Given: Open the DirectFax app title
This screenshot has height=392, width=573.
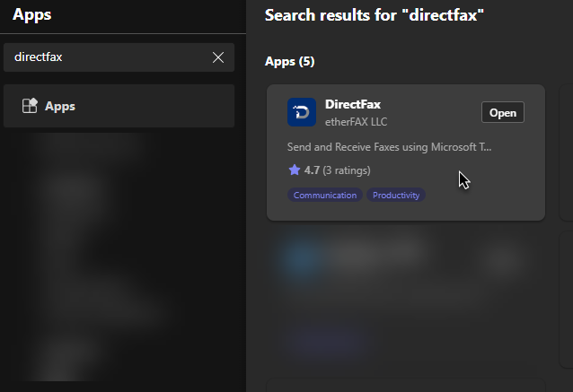Looking at the screenshot, I should click(x=353, y=104).
